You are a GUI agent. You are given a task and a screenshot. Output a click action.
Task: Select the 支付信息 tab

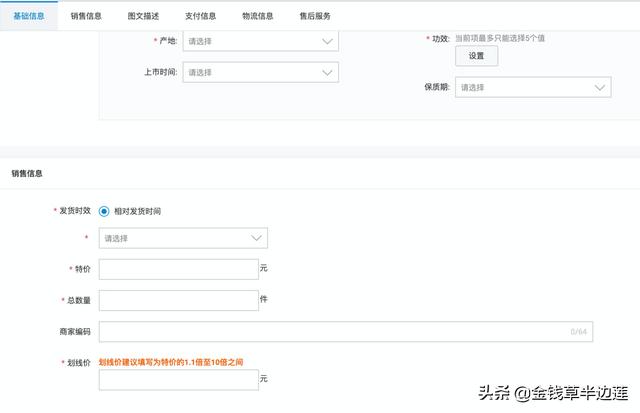tap(200, 16)
